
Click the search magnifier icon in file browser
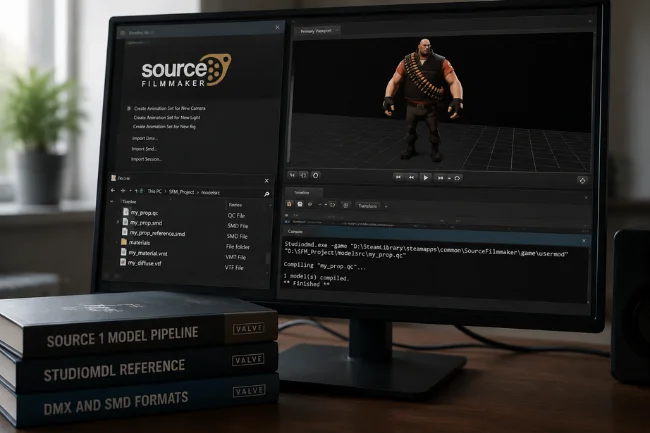(267, 194)
